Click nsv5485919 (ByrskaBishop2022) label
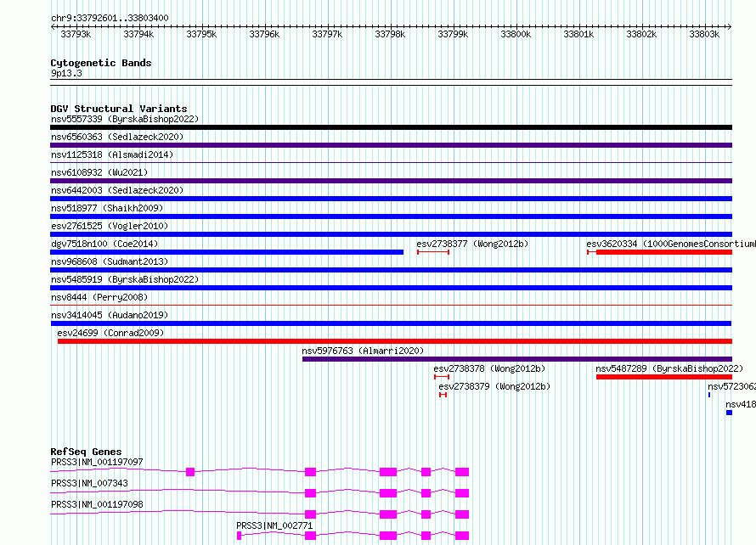Viewport: 756px width, 545px height. (125, 279)
